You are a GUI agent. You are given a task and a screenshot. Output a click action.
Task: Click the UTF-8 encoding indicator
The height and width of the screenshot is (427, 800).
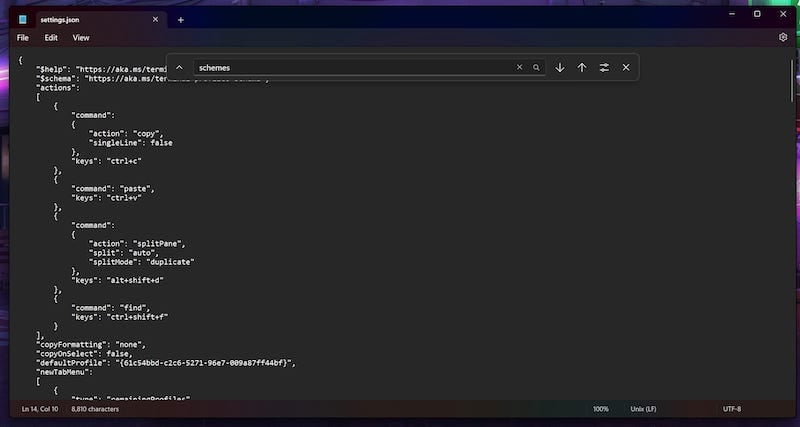[x=732, y=409]
